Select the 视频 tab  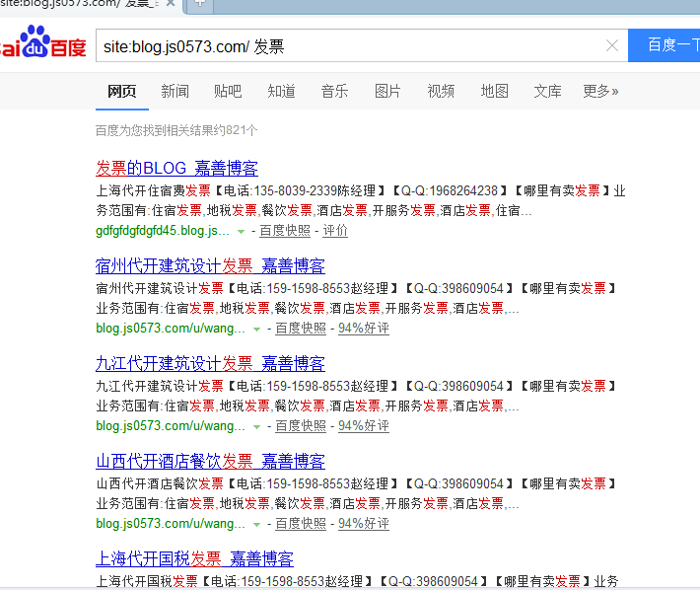coord(441,91)
